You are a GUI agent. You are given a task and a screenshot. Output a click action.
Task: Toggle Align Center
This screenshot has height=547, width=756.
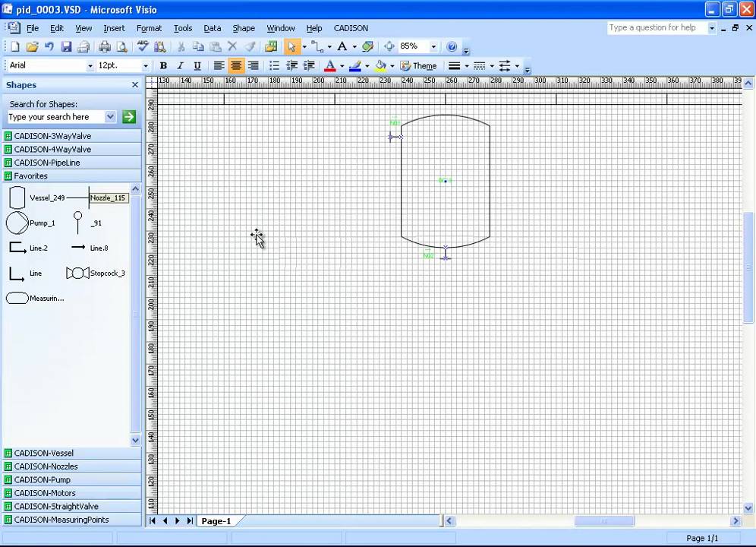(x=236, y=65)
